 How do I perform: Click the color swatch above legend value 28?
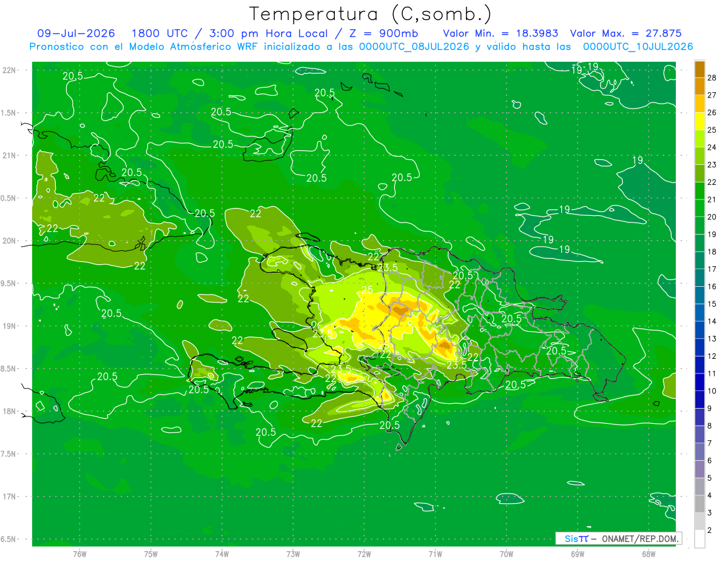(x=699, y=69)
